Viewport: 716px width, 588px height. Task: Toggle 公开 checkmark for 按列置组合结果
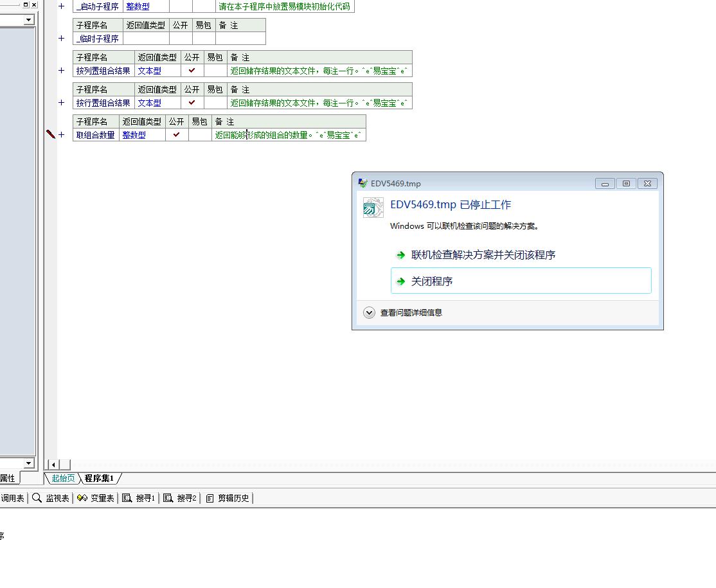click(x=192, y=71)
